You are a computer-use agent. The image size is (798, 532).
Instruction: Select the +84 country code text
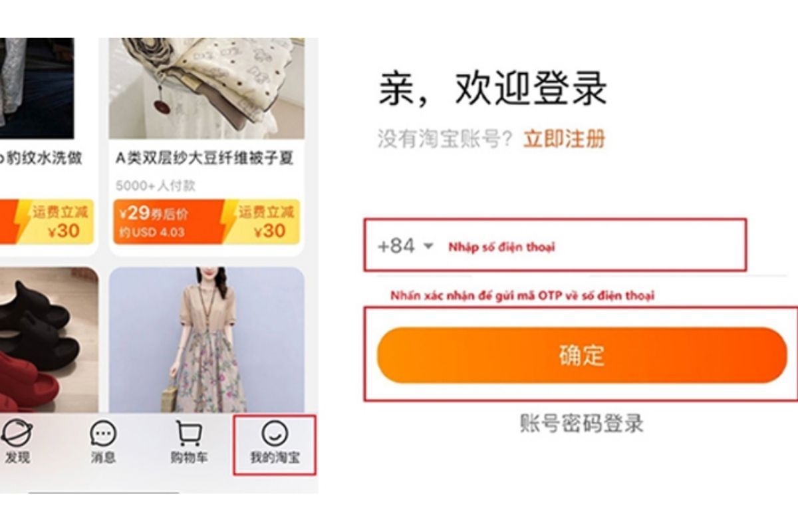(396, 246)
